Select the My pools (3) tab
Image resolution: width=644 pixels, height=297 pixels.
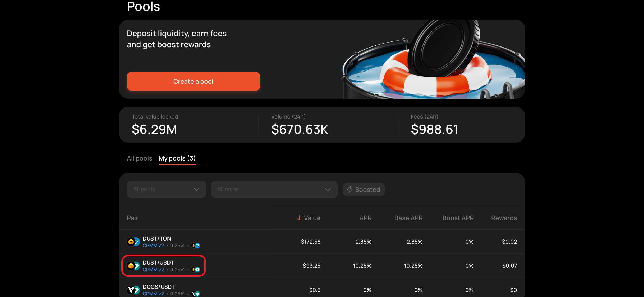[177, 158]
